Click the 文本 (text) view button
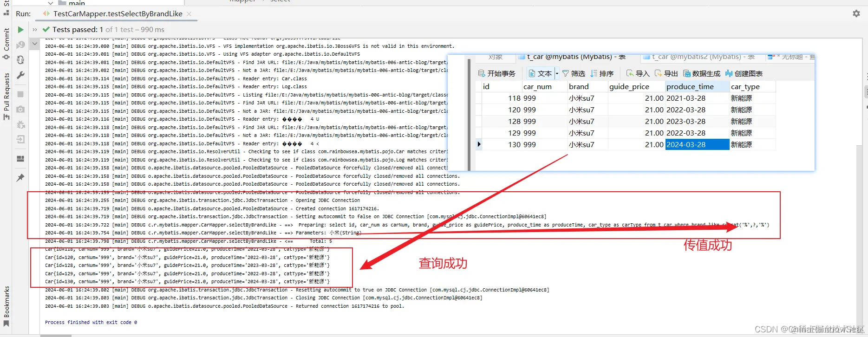Viewport: 868px width, 337px height. (x=540, y=73)
